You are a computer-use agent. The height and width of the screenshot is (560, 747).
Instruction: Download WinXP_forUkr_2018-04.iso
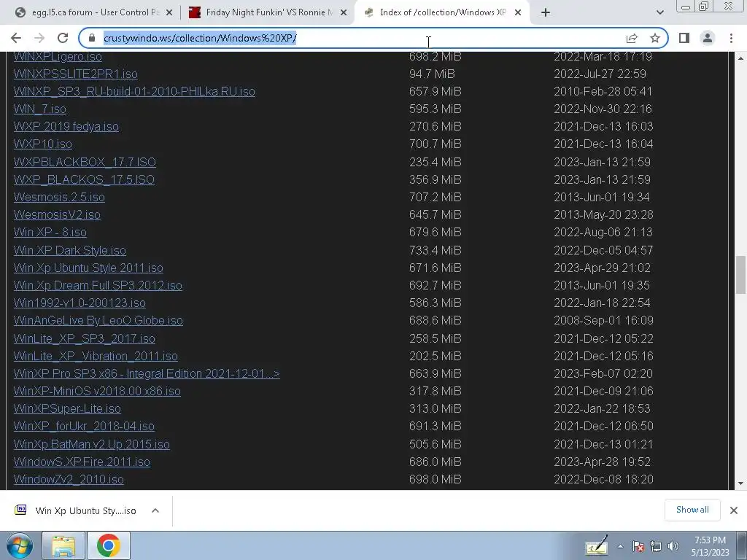tap(84, 426)
